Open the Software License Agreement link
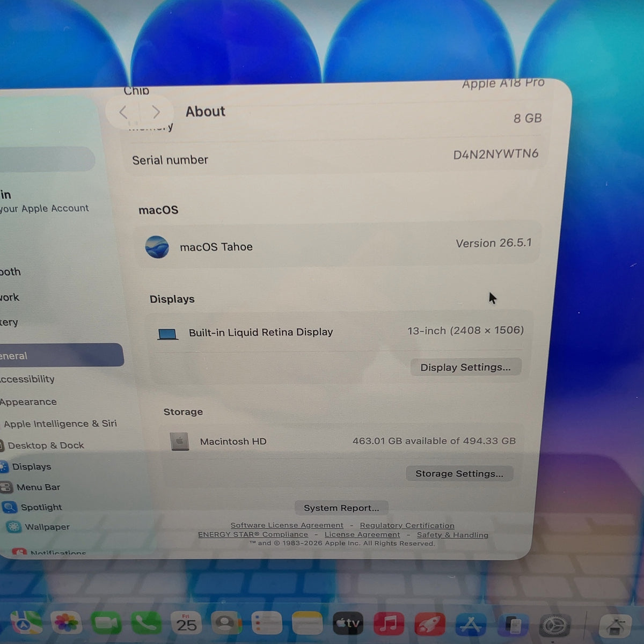Screen dimensions: 644x644 click(x=287, y=525)
